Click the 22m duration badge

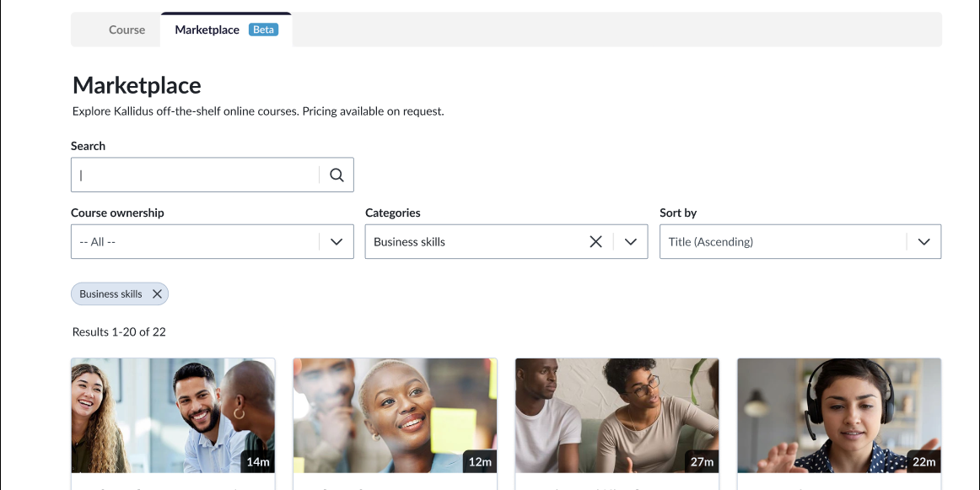point(923,462)
